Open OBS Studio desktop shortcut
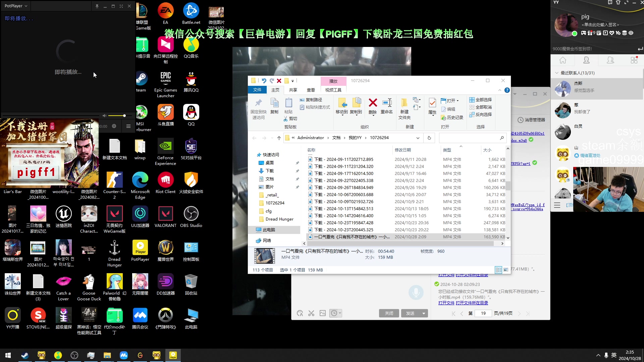This screenshot has height=362, width=644. tap(191, 217)
